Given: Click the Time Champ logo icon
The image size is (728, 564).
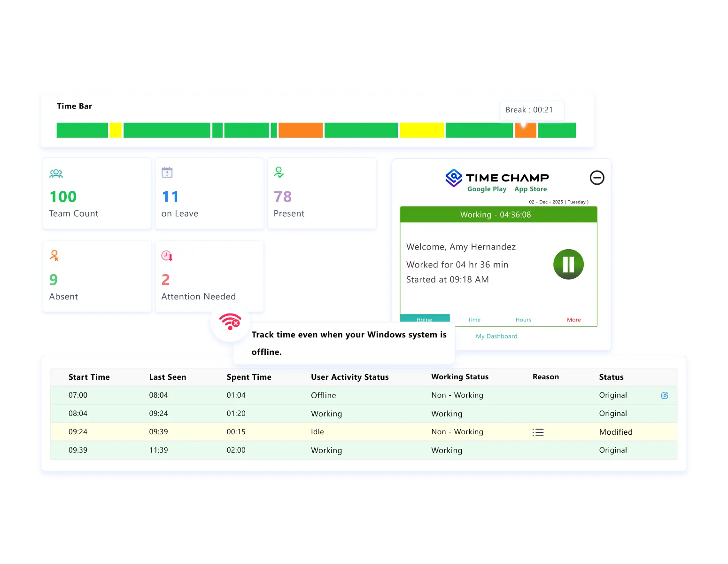Looking at the screenshot, I should pos(453,178).
